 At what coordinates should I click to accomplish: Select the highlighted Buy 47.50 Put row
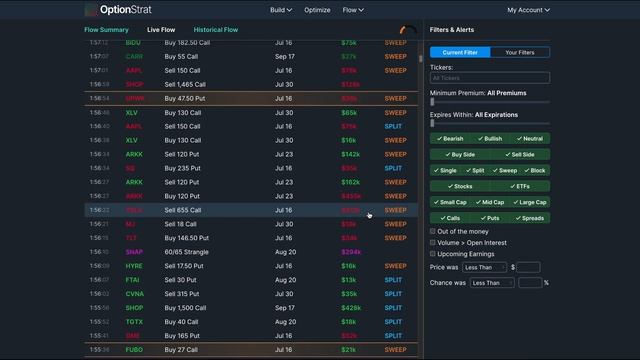tap(251, 98)
